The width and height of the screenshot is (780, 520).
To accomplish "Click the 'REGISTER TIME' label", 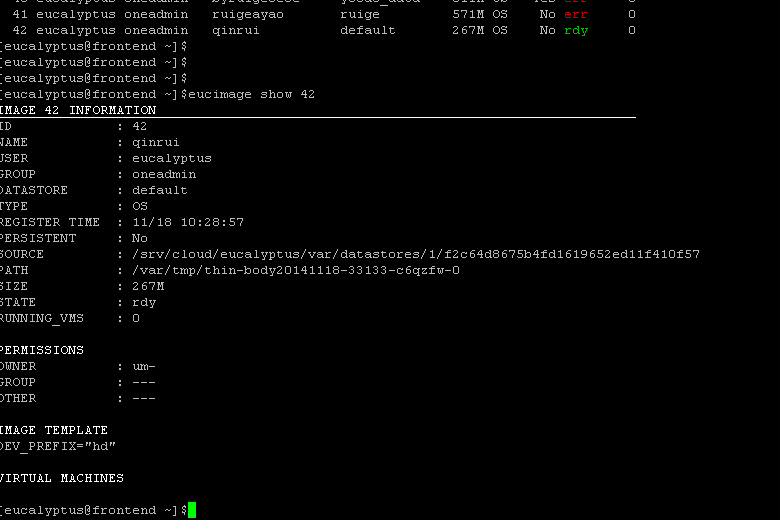I will coord(50,222).
